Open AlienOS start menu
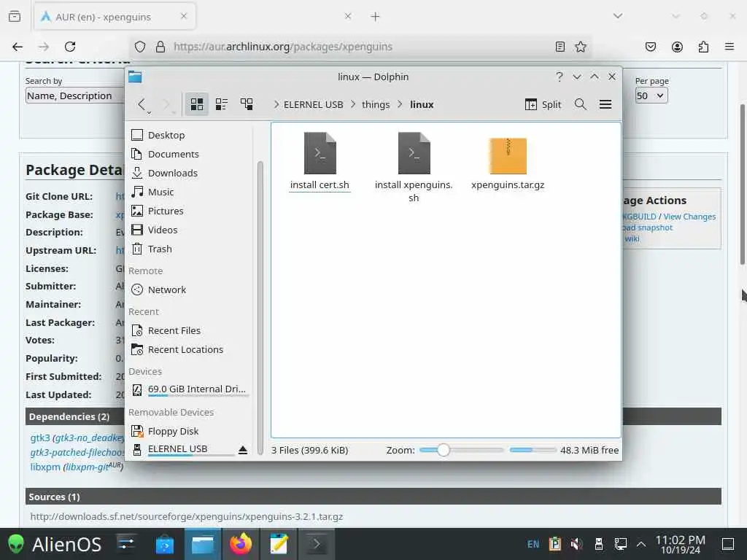This screenshot has width=747, height=560. (55, 544)
